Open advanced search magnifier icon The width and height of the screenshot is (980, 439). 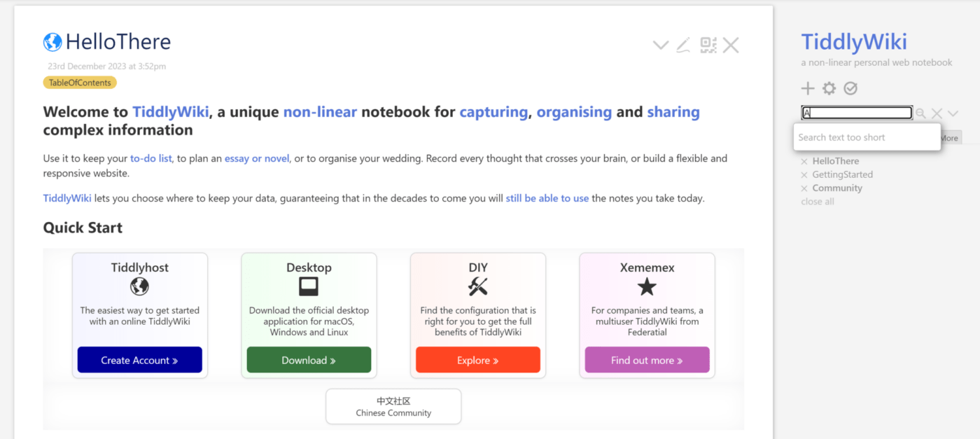tap(921, 113)
